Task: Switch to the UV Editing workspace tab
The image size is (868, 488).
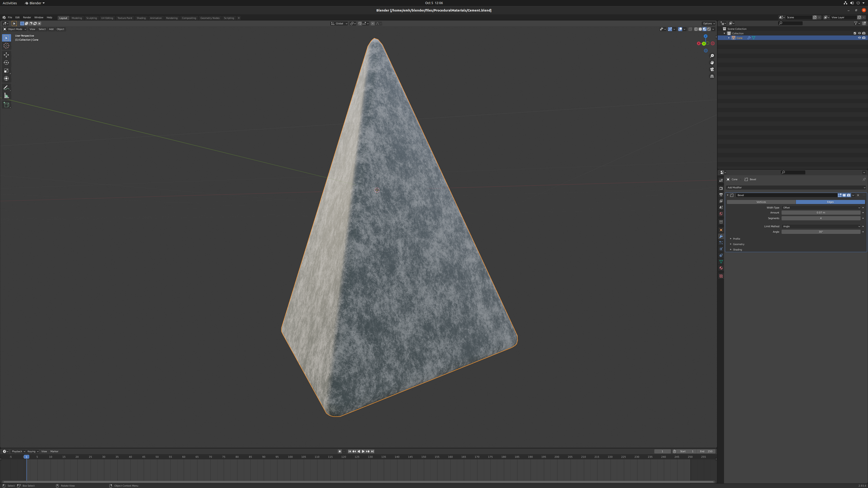Action: click(107, 18)
